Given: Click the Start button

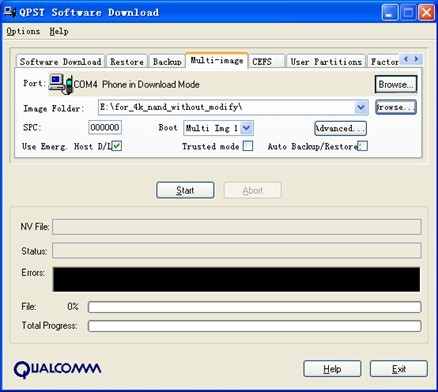Looking at the screenshot, I should coord(185,190).
